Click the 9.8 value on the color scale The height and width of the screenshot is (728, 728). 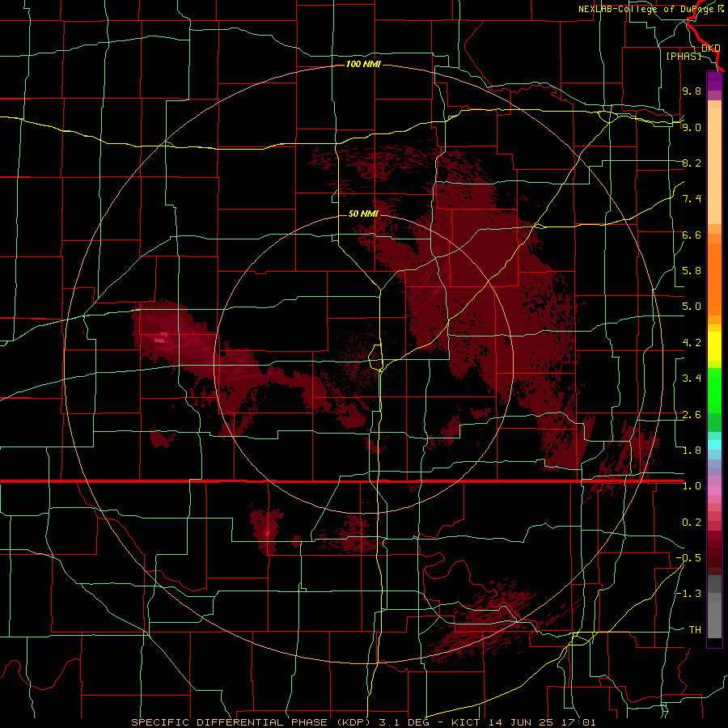pyautogui.click(x=692, y=91)
